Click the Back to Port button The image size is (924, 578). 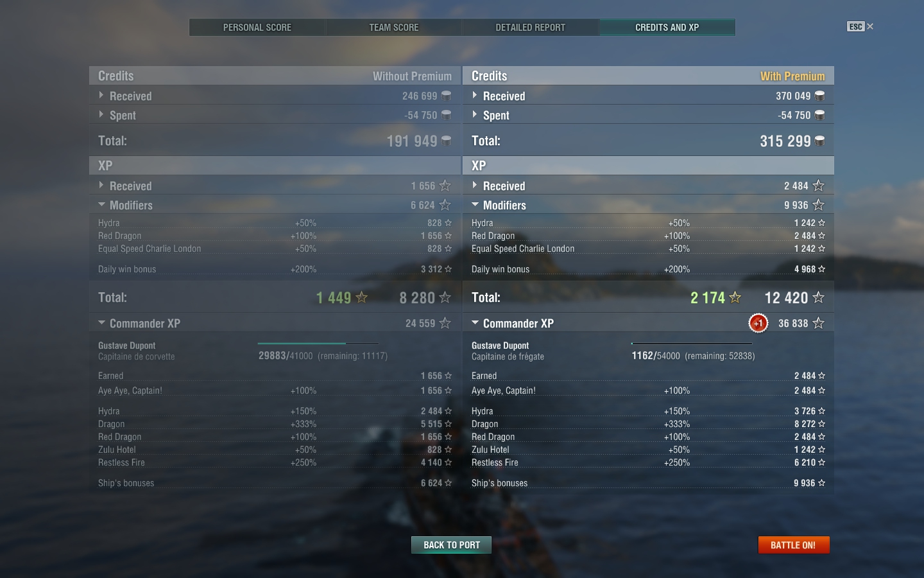click(451, 545)
